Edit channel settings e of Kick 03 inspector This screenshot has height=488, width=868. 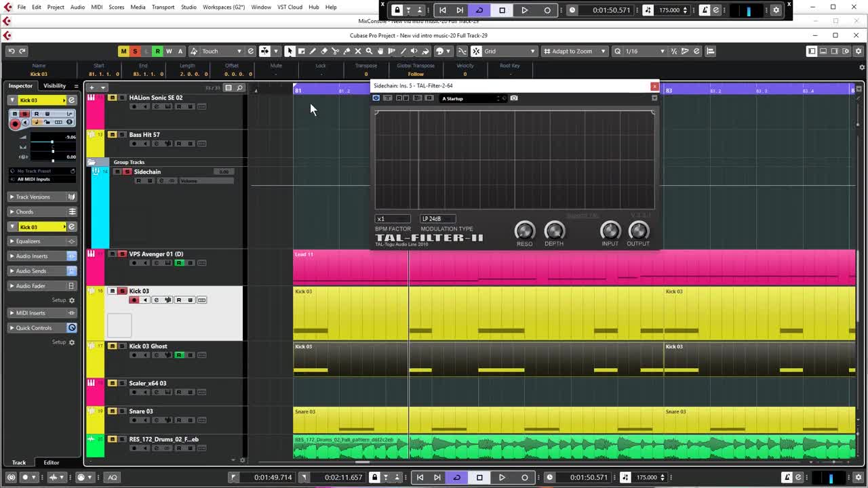[x=71, y=100]
